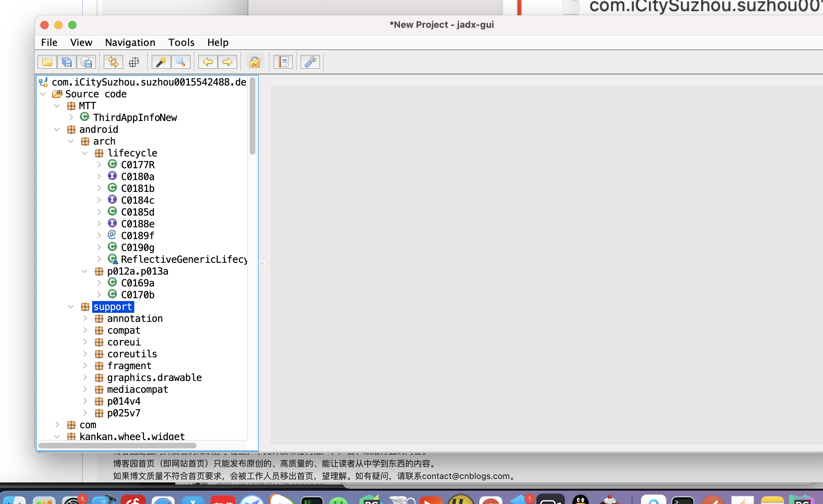Collapse the p012a.p013a package chevron
823x504 pixels.
tap(85, 271)
